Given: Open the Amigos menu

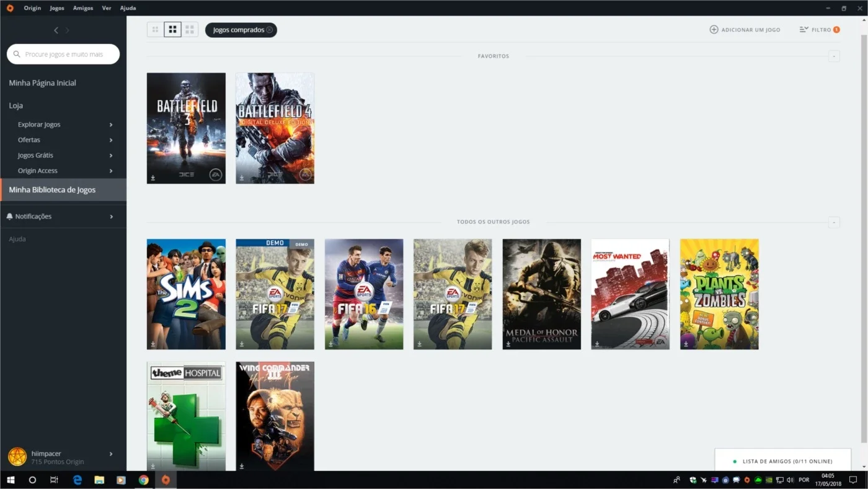Looking at the screenshot, I should (x=83, y=8).
